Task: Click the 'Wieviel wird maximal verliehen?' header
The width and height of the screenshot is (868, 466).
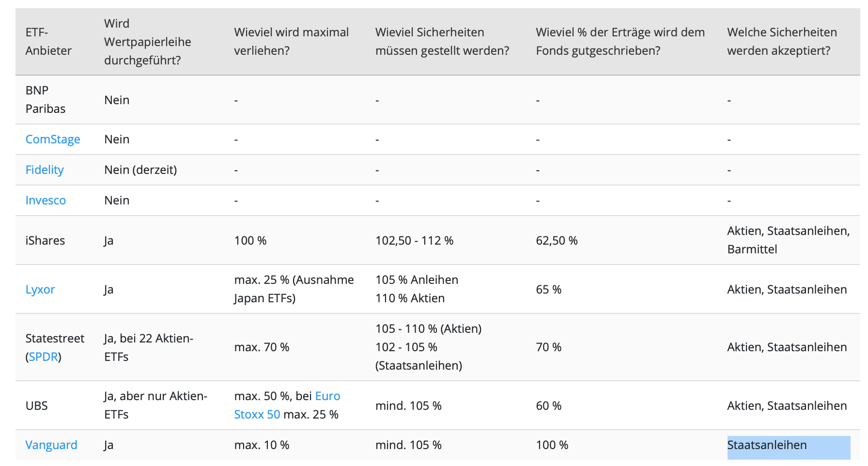Action: [x=291, y=42]
